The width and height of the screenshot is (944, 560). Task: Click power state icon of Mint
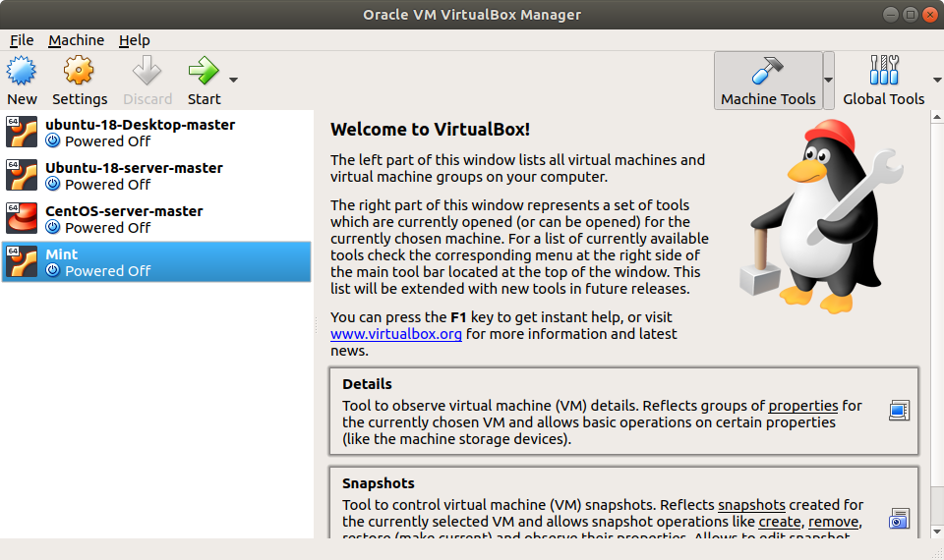[x=53, y=271]
